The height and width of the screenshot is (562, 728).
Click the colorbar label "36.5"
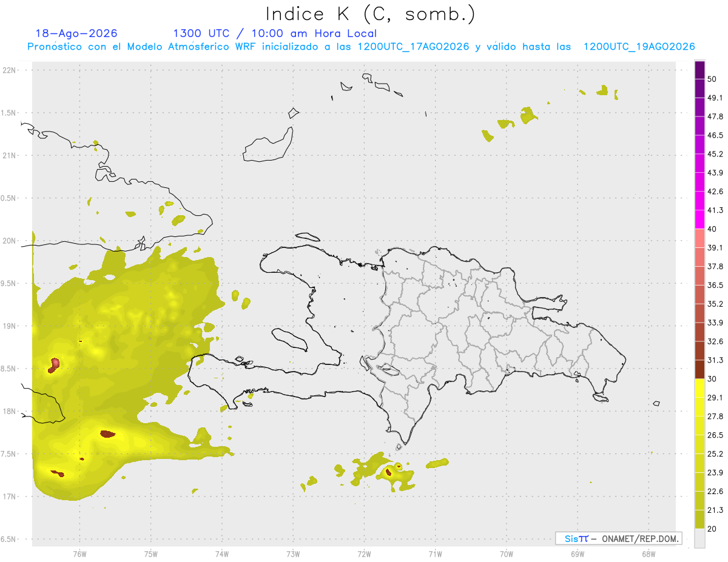715,286
